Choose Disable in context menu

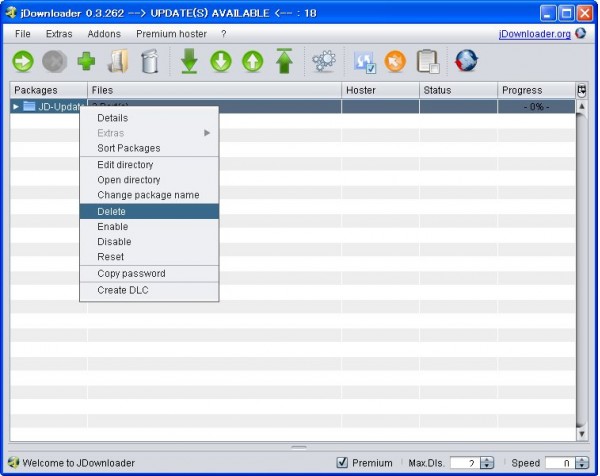click(149, 241)
